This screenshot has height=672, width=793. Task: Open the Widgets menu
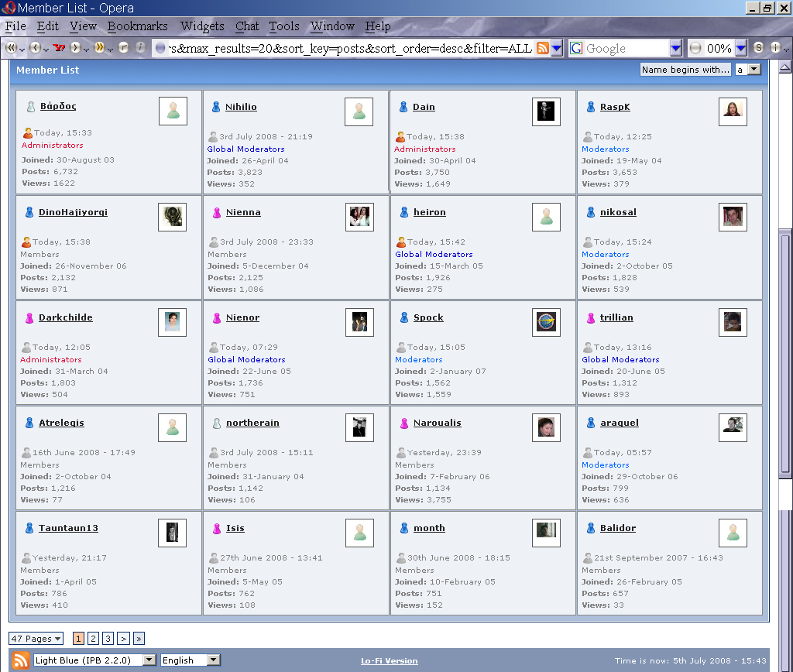point(202,26)
